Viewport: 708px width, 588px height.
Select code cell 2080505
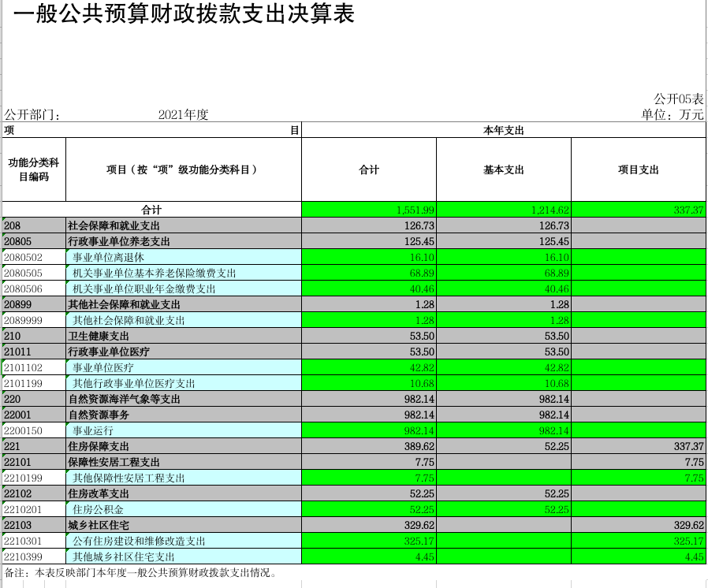(x=34, y=273)
